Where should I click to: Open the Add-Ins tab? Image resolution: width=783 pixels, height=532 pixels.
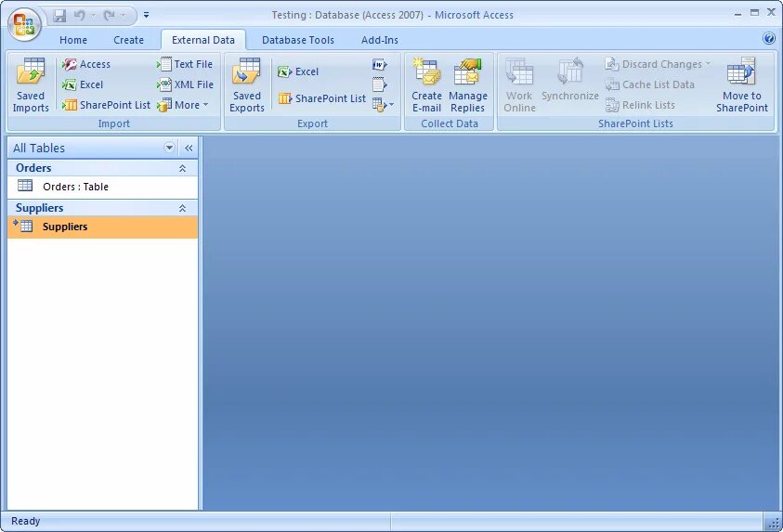coord(380,40)
